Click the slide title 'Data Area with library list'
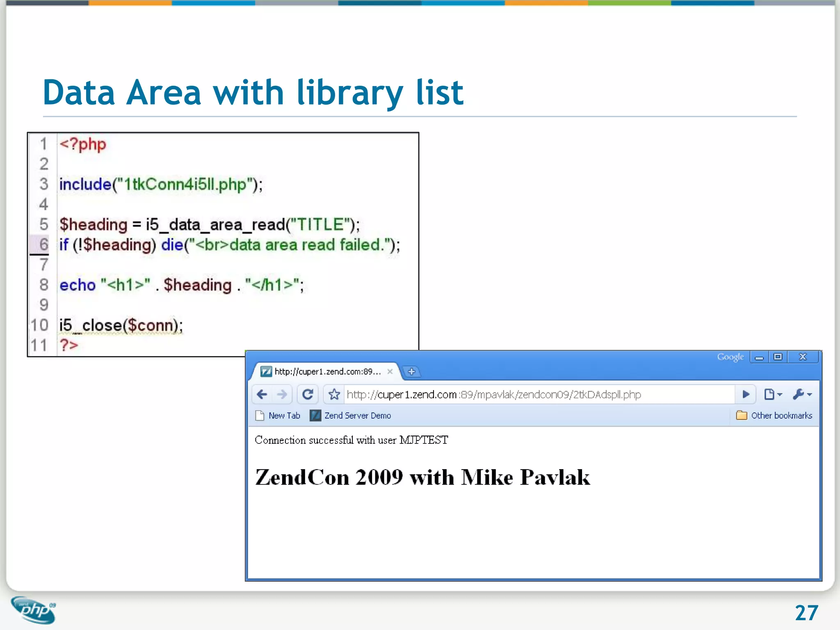 pyautogui.click(x=253, y=93)
